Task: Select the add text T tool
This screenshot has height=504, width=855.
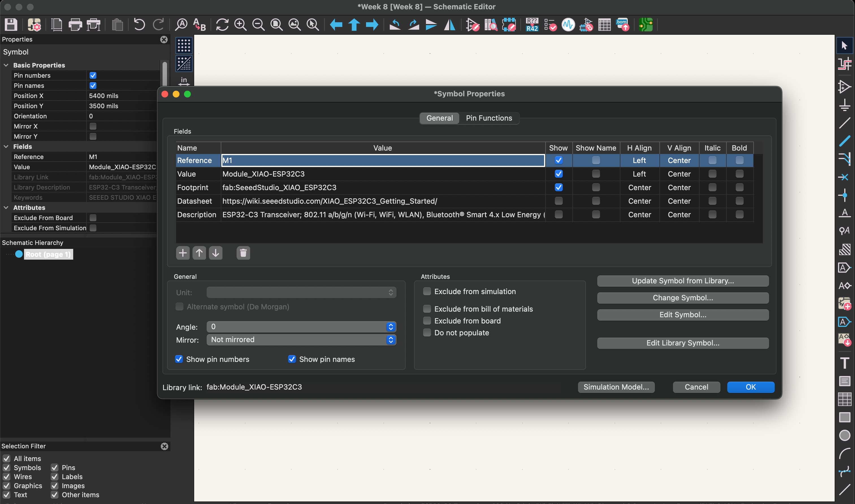Action: tap(845, 363)
